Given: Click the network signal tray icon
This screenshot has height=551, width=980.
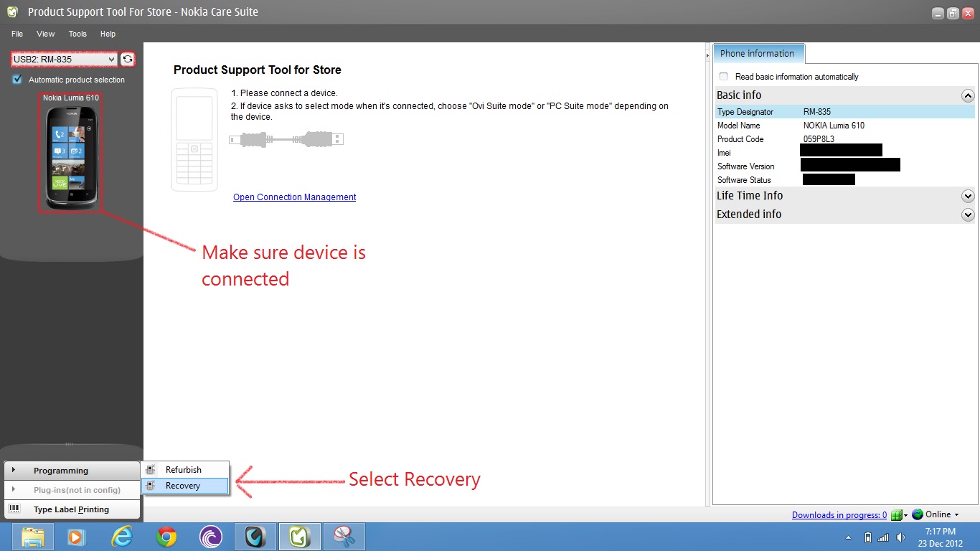Looking at the screenshot, I should 883,537.
